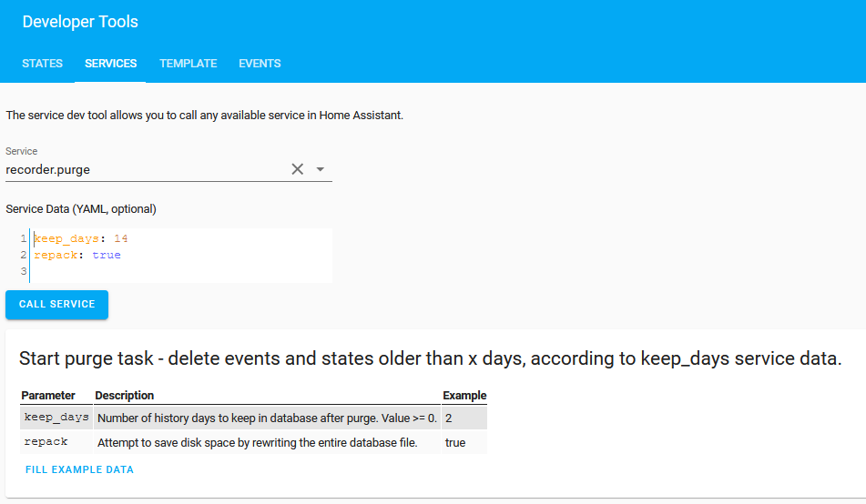Open the Template tab
Viewport: 866px width, 504px height.
coord(188,64)
